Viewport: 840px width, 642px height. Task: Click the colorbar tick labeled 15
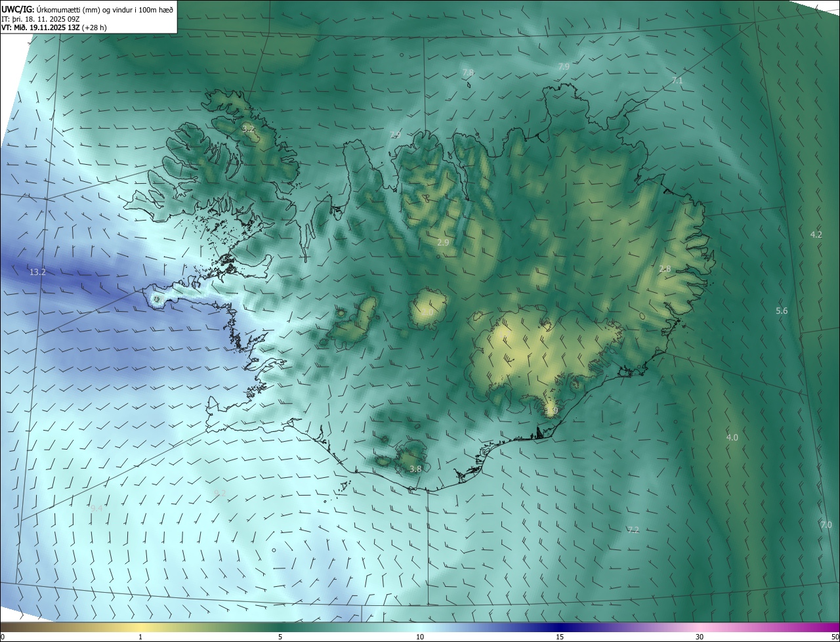(x=560, y=637)
